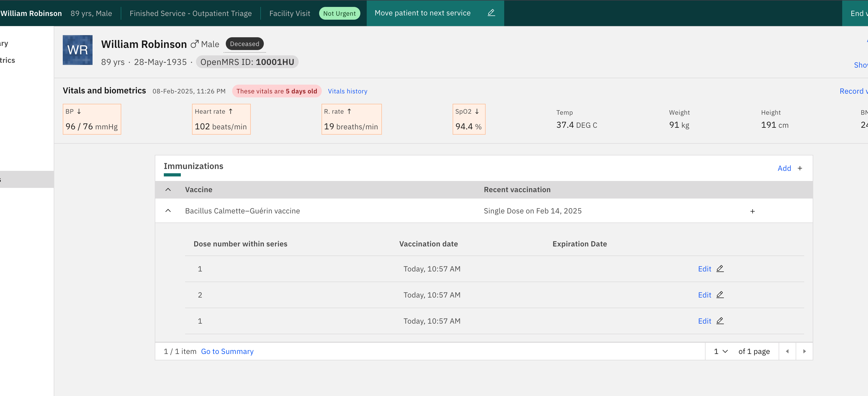Open Vitals history link

coord(347,91)
